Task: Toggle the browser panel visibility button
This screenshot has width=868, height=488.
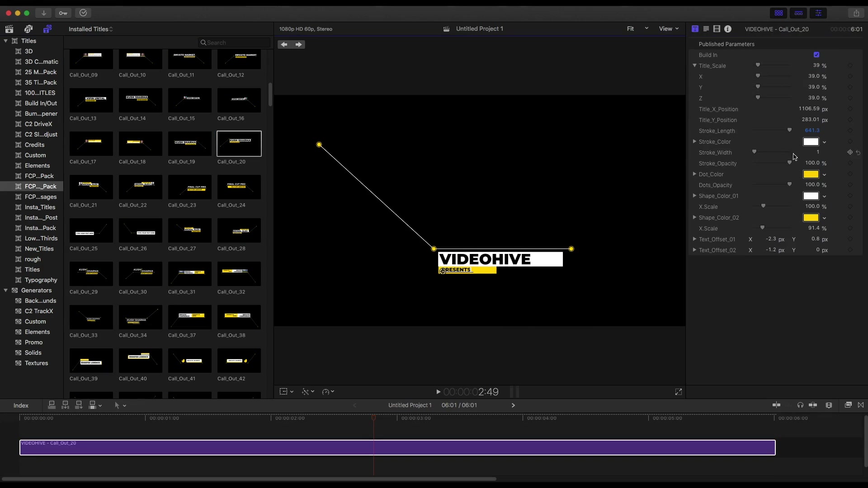Action: coord(778,13)
